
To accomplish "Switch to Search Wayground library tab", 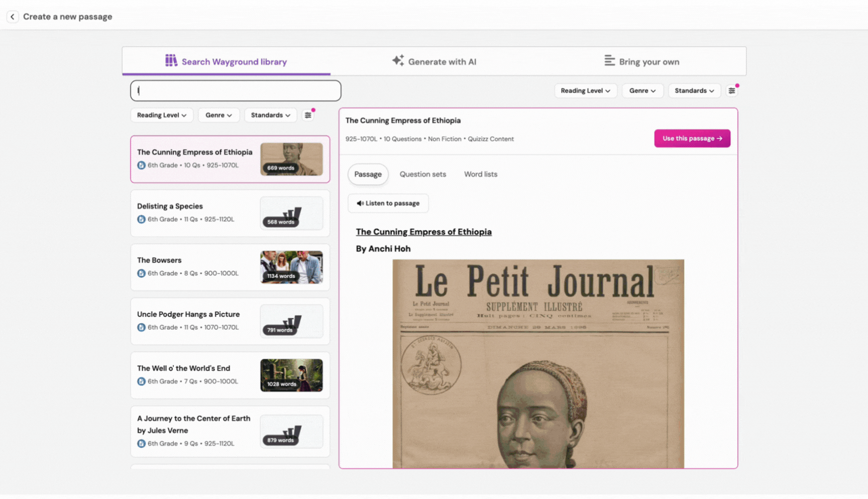I will pyautogui.click(x=226, y=61).
